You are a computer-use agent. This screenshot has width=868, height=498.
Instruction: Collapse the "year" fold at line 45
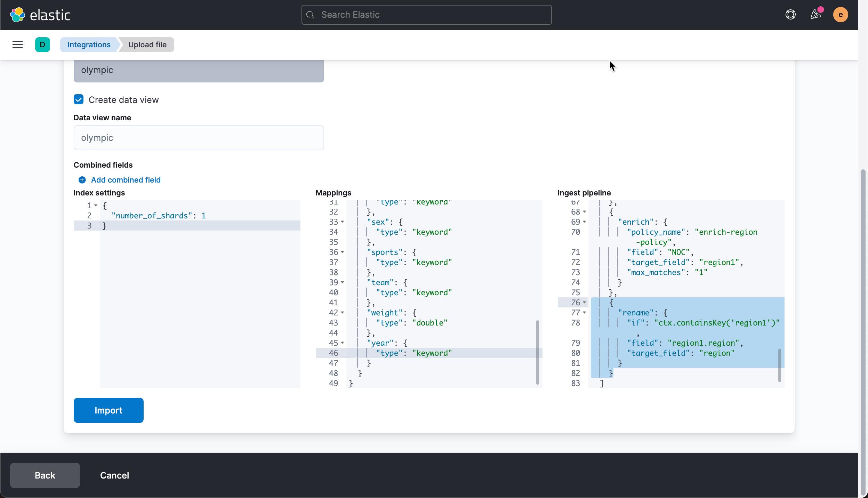pos(342,343)
